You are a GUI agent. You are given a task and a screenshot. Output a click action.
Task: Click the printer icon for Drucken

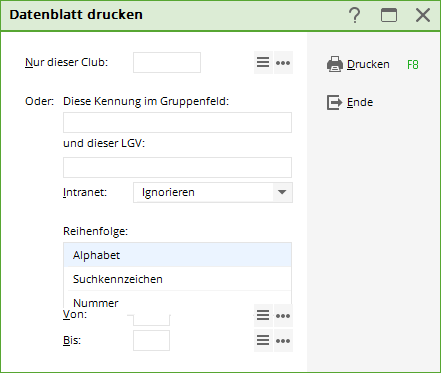335,64
